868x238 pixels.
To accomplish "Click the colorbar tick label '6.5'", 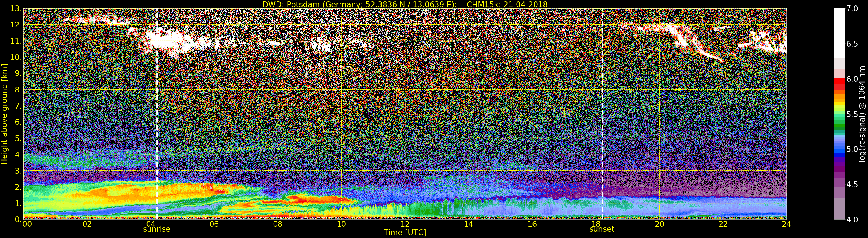I will (852, 44).
